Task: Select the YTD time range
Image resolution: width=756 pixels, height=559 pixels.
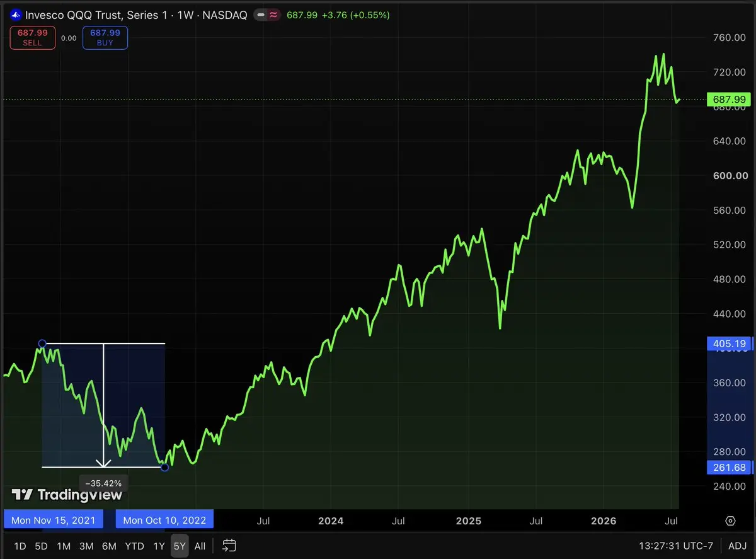Action: pos(134,546)
